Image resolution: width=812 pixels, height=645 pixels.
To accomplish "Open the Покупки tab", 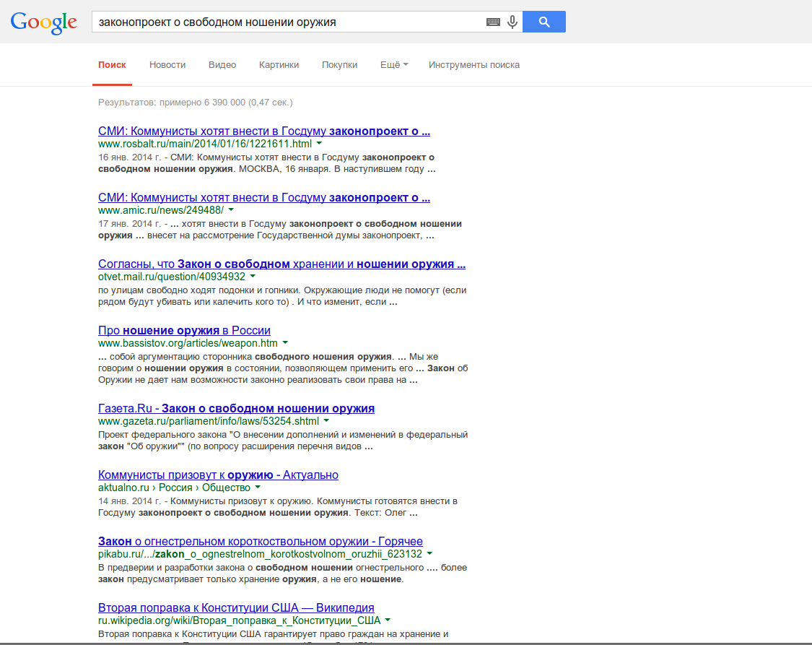I will tap(339, 65).
